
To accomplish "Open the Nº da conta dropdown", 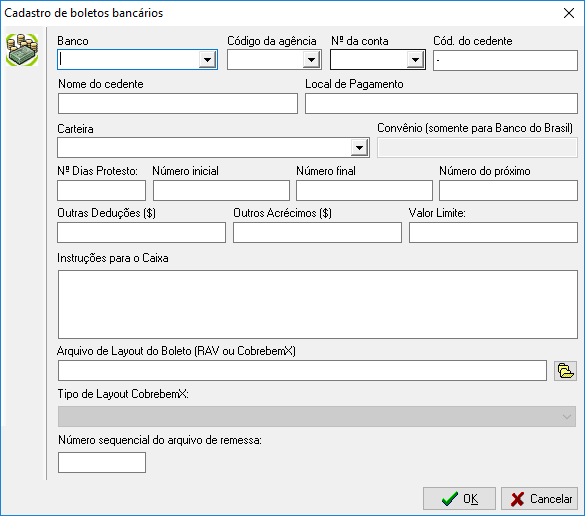I will point(415,60).
